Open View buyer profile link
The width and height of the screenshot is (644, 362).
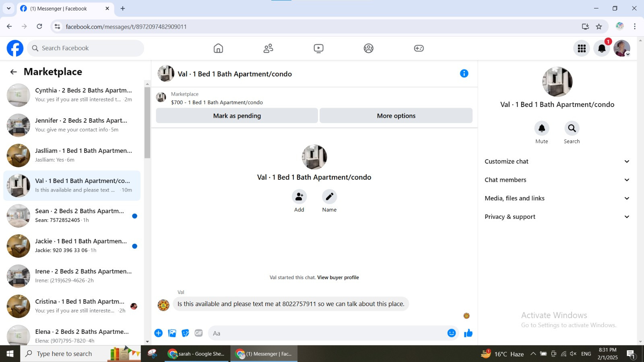click(x=338, y=278)
